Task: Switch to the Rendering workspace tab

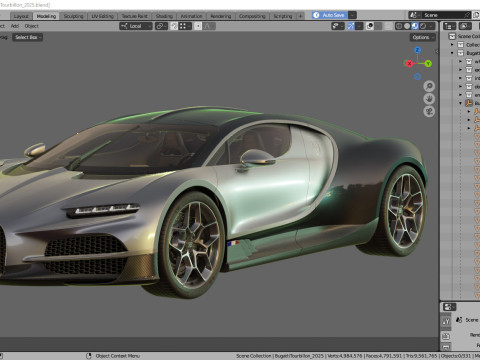Action: pyautogui.click(x=220, y=16)
